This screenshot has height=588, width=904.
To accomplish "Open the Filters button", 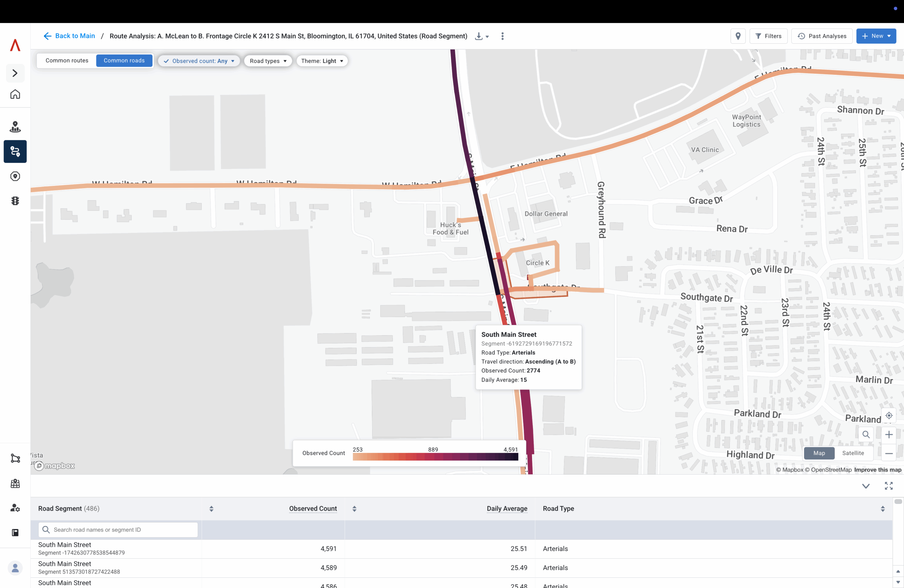I will (x=768, y=36).
